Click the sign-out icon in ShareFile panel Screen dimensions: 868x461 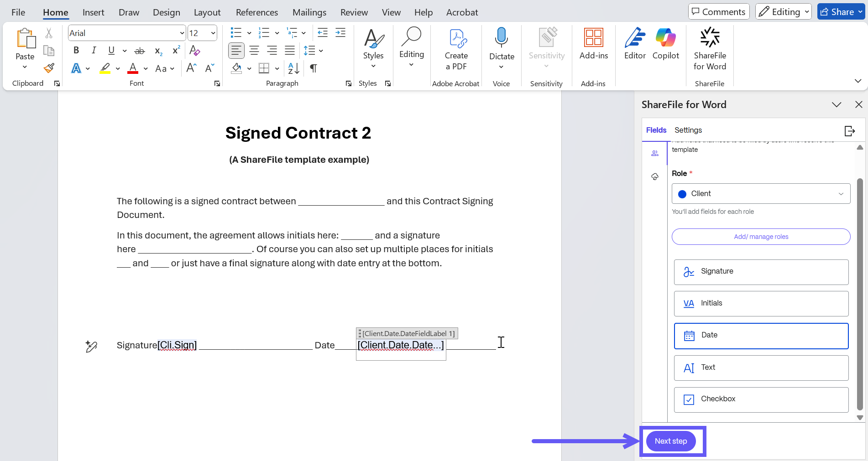tap(849, 131)
